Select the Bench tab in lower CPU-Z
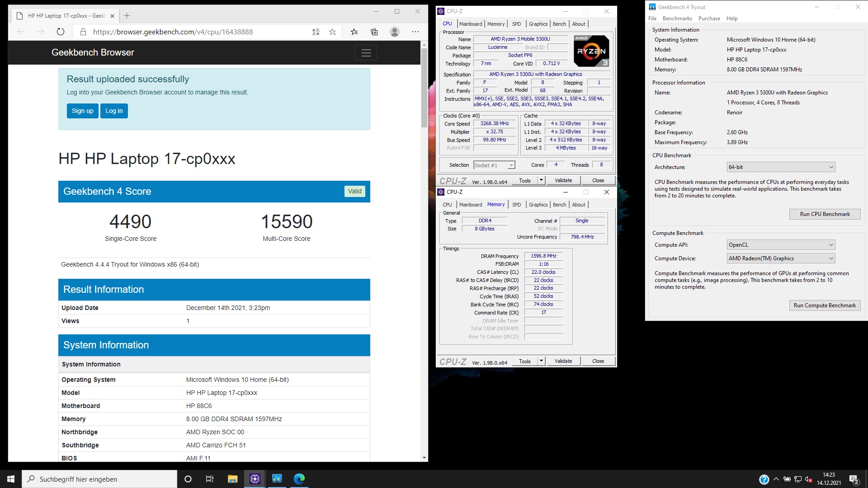Viewport: 868px width, 488px height. pyautogui.click(x=559, y=205)
